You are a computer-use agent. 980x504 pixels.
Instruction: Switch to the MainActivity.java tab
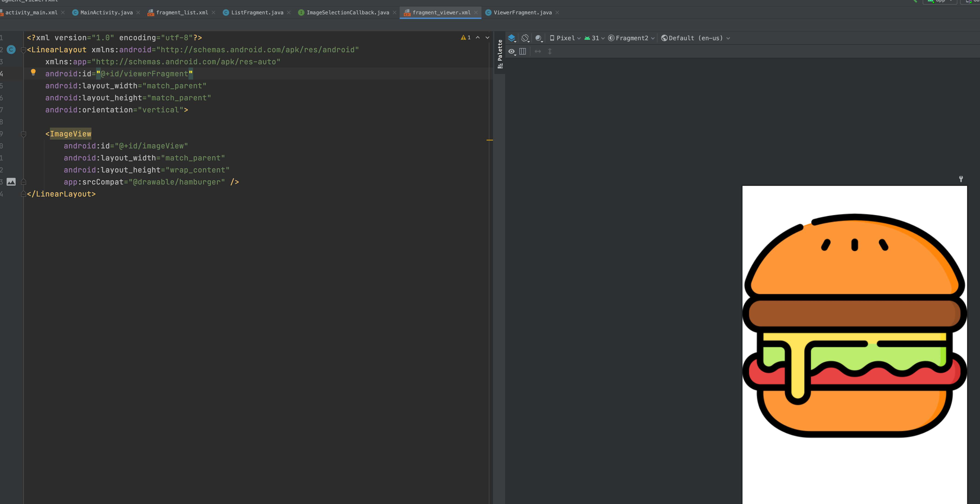coord(106,12)
